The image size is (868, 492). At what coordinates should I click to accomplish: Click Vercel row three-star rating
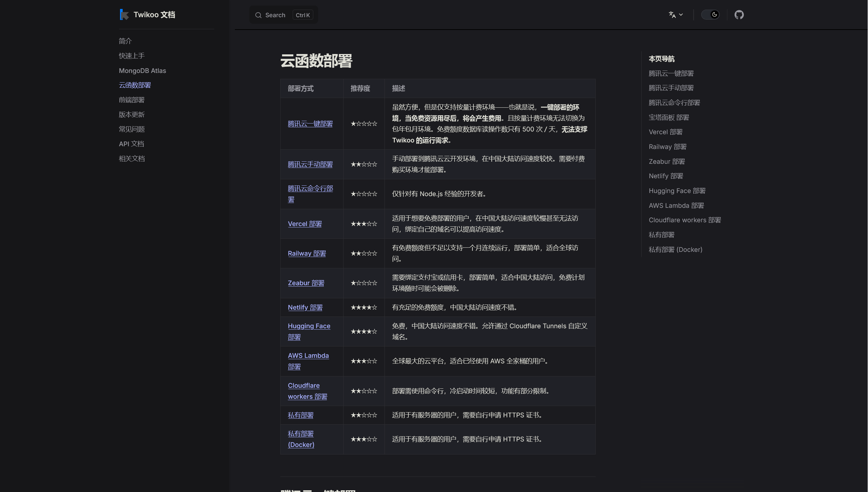click(364, 224)
